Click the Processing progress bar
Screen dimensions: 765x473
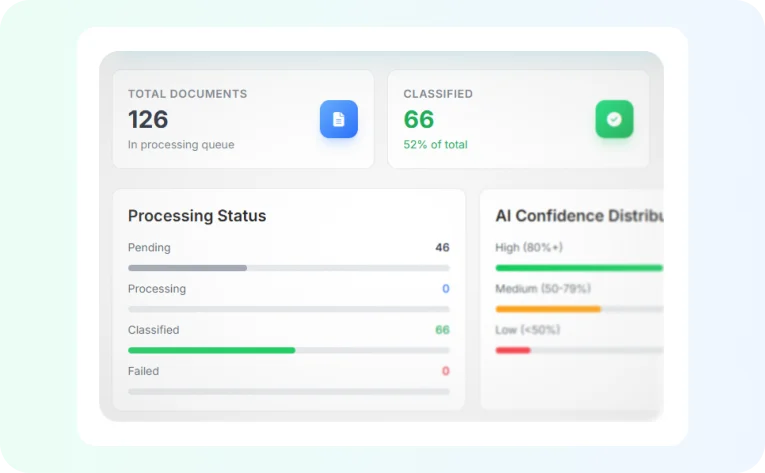[x=288, y=309]
